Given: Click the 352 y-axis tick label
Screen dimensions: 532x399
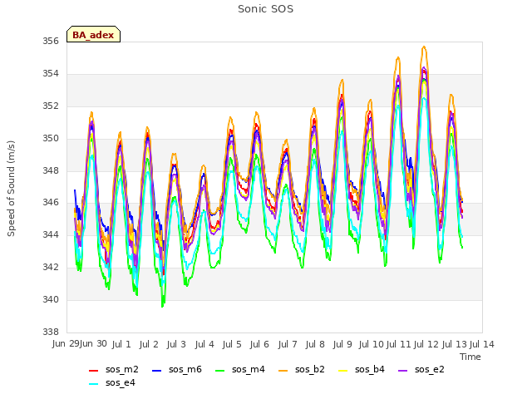Looking at the screenshot, I should [x=51, y=106].
